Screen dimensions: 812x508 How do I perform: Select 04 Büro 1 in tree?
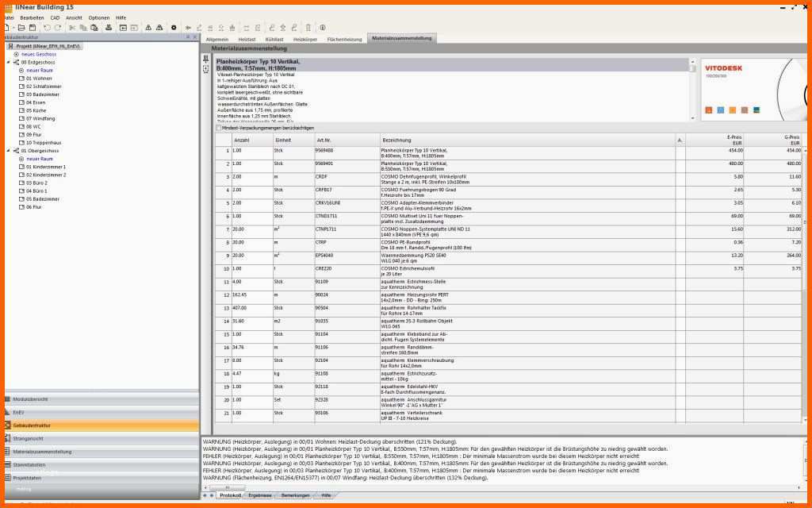(36, 190)
